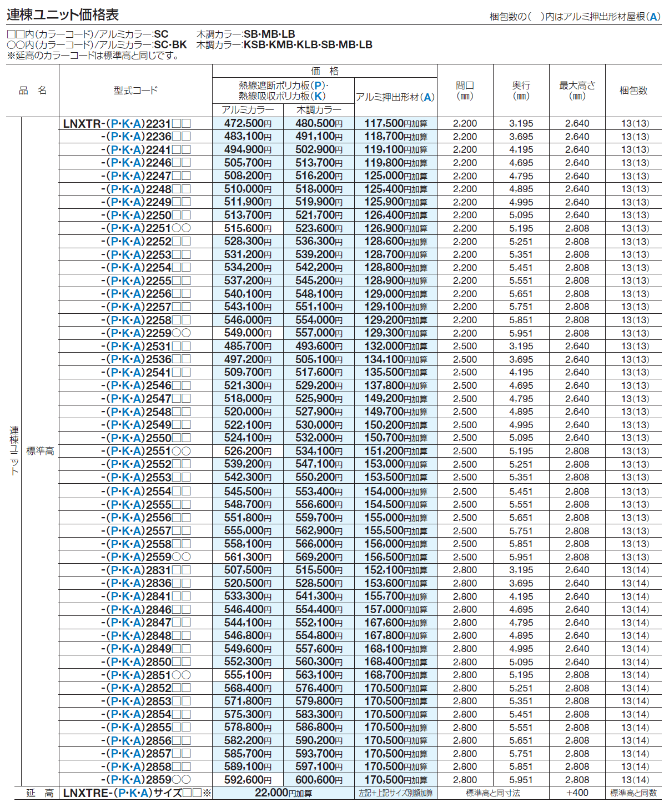The width and height of the screenshot is (669, 812).
Task: Click model code -(P·K·A)2559 row
Action: (145, 557)
